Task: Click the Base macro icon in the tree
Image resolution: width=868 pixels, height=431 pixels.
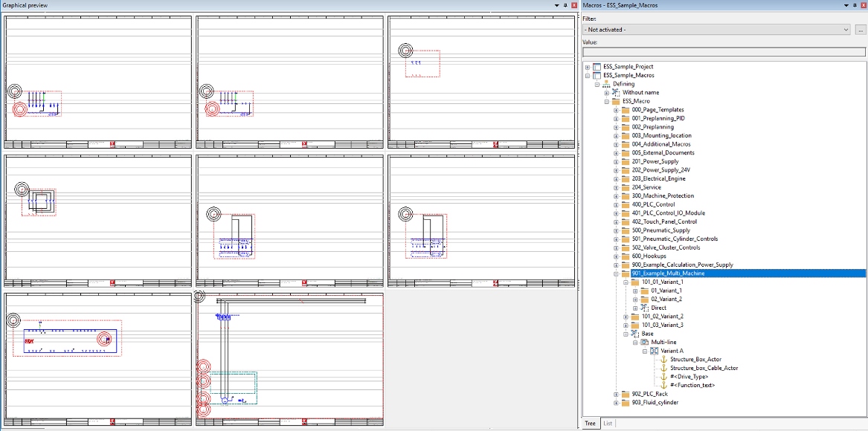Action: (635, 334)
